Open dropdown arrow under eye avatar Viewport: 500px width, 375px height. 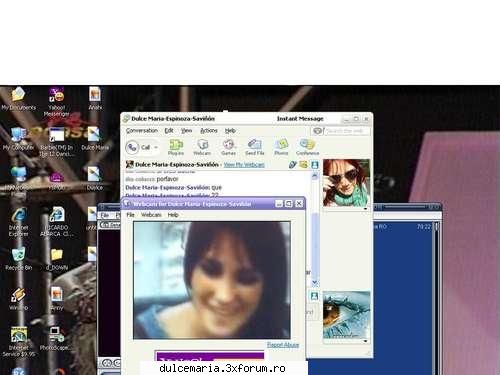pos(365,341)
